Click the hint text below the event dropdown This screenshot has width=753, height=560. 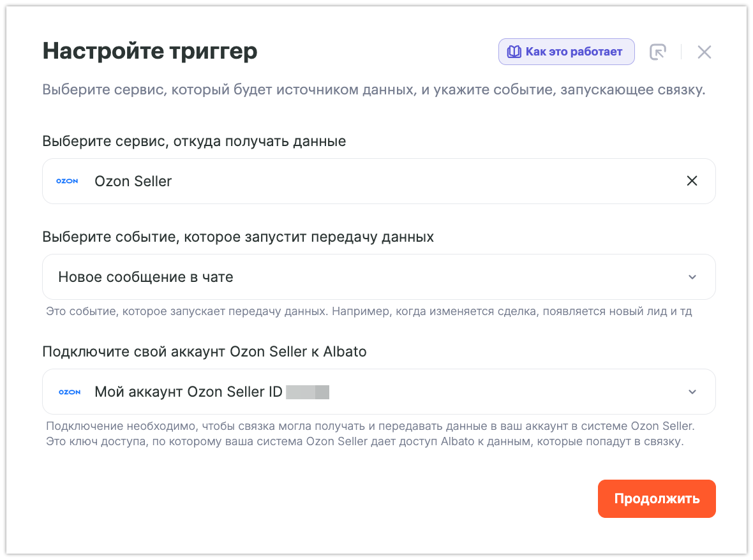click(x=369, y=312)
